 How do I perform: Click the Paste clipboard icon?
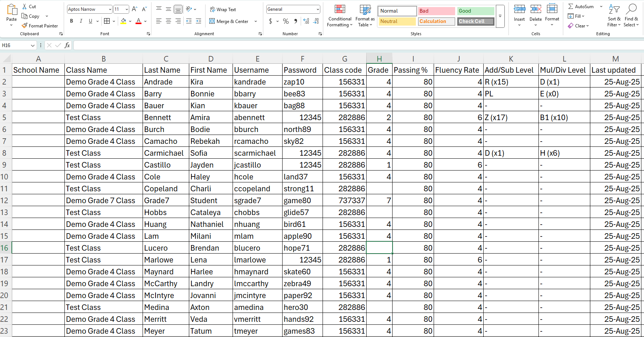(x=11, y=10)
